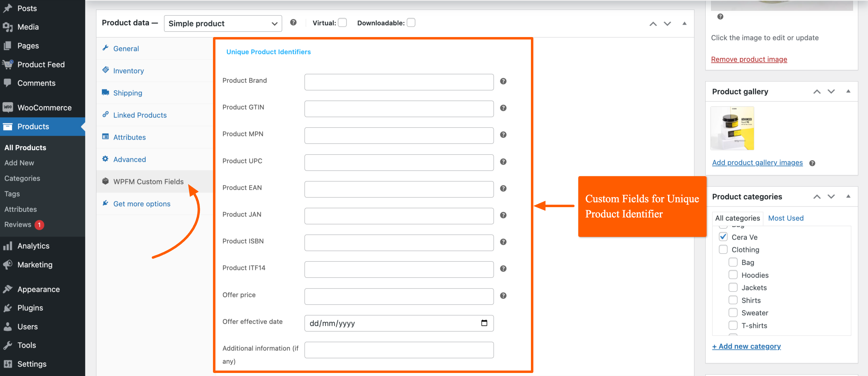
Task: Open the Simple product type dropdown
Action: [223, 23]
